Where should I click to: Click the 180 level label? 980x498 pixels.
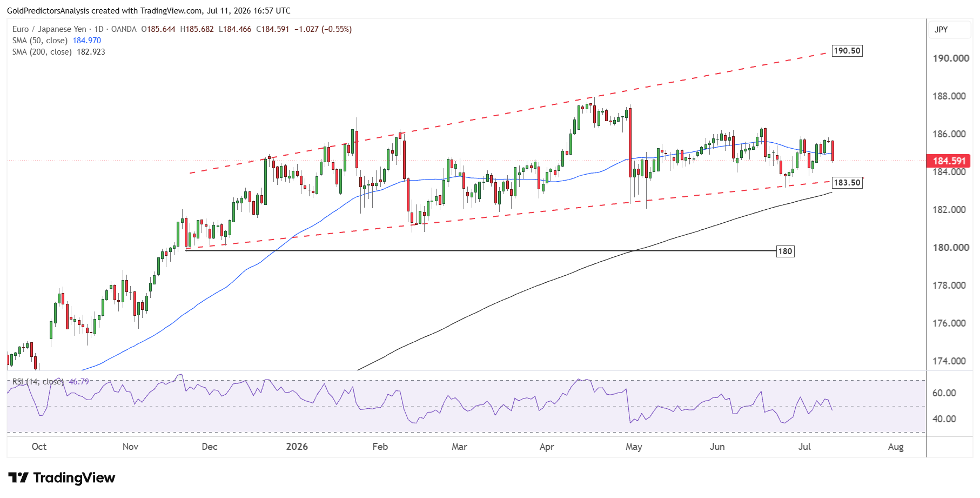point(785,251)
